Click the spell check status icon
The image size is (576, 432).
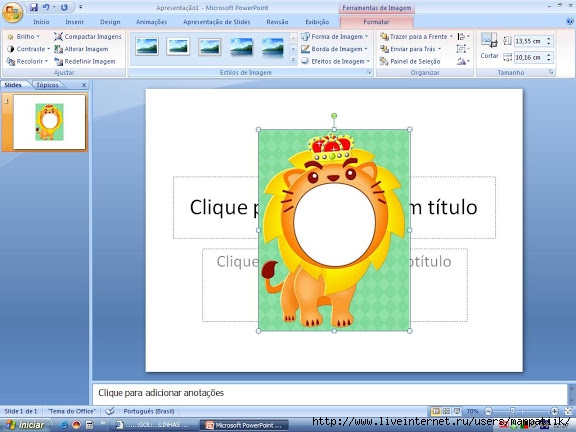pos(109,411)
